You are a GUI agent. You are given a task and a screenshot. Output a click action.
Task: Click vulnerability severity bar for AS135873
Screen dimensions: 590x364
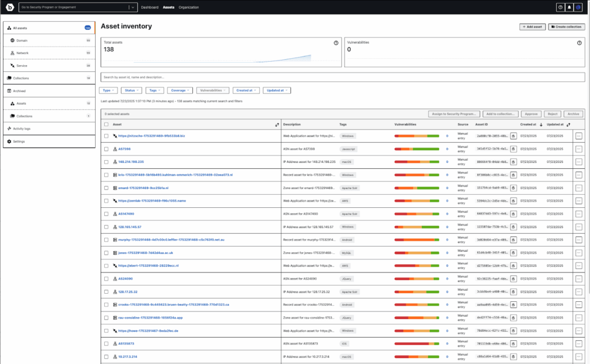click(x=417, y=344)
